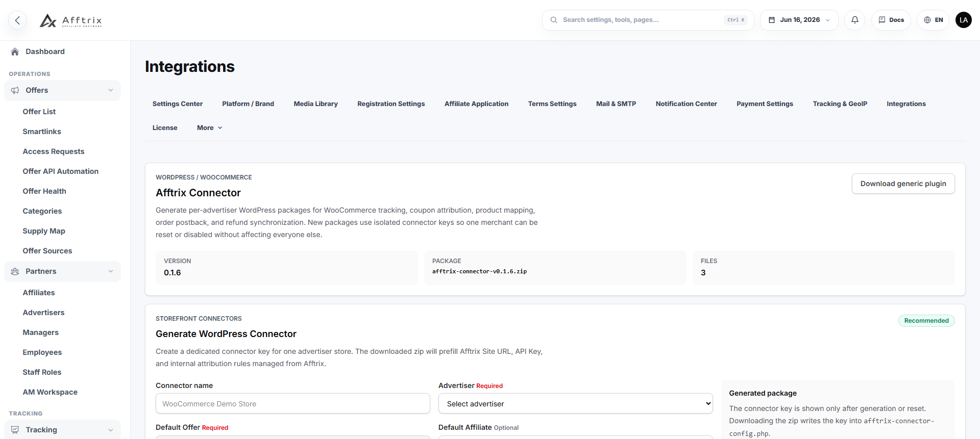
Task: Open Offer Sources page
Action: 47,251
